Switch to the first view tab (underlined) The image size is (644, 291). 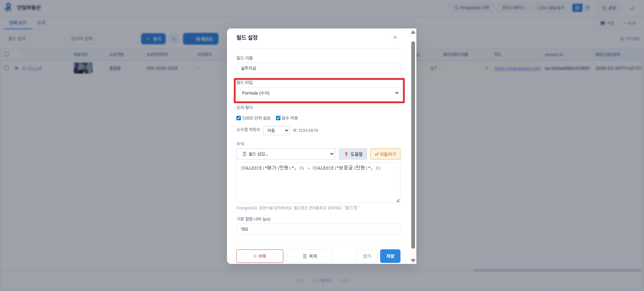[x=18, y=23]
